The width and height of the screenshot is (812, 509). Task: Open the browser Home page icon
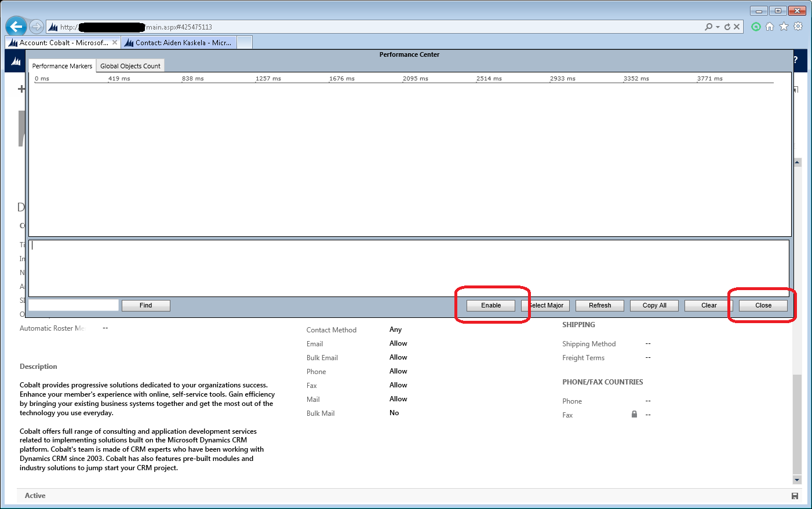[770, 27]
